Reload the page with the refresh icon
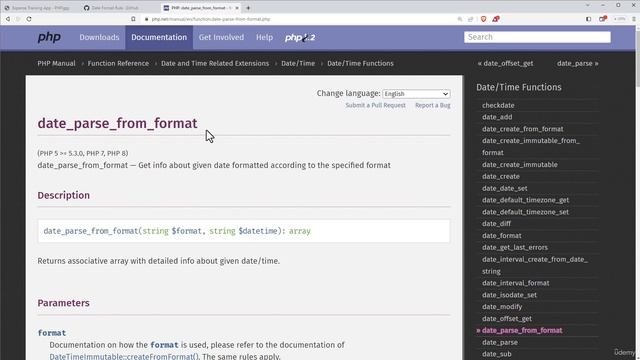This screenshot has width=640, height=360. pos(29,19)
